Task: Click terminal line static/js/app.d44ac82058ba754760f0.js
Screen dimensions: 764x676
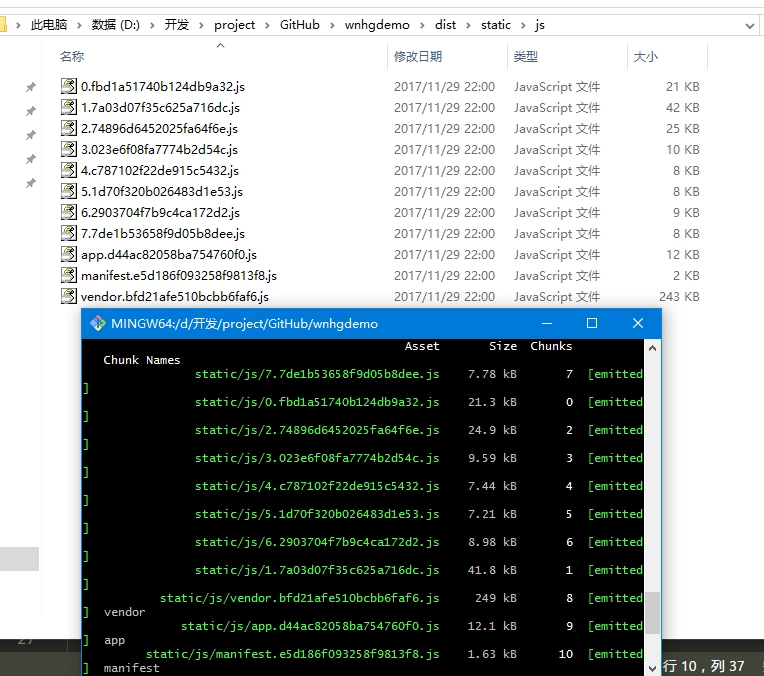Action: click(310, 626)
